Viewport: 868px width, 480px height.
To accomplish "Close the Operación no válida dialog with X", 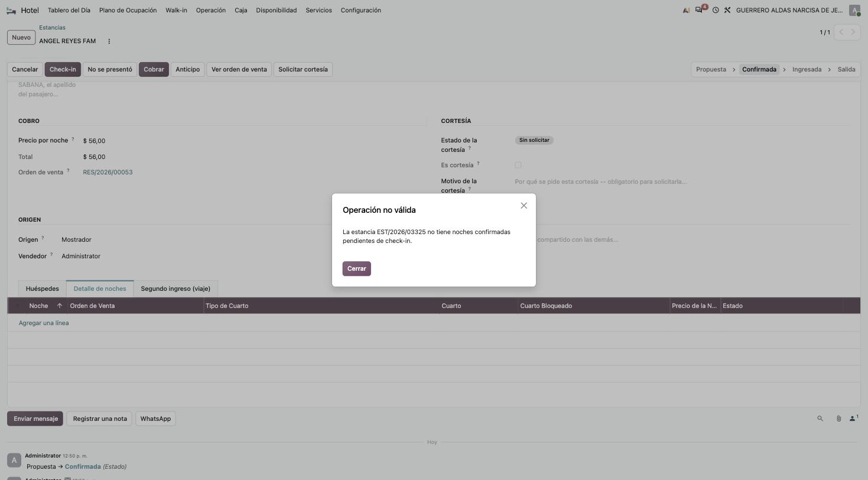I will (x=524, y=206).
